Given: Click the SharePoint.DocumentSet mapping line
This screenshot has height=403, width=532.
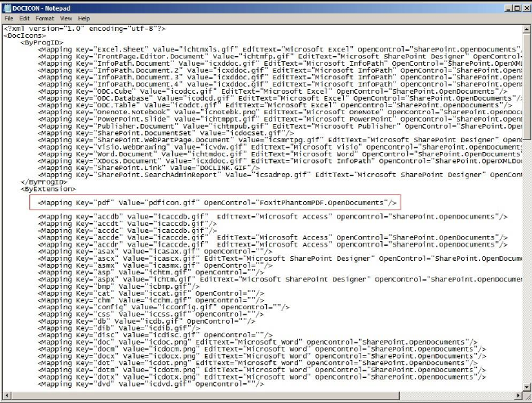Looking at the screenshot, I should (x=166, y=133).
